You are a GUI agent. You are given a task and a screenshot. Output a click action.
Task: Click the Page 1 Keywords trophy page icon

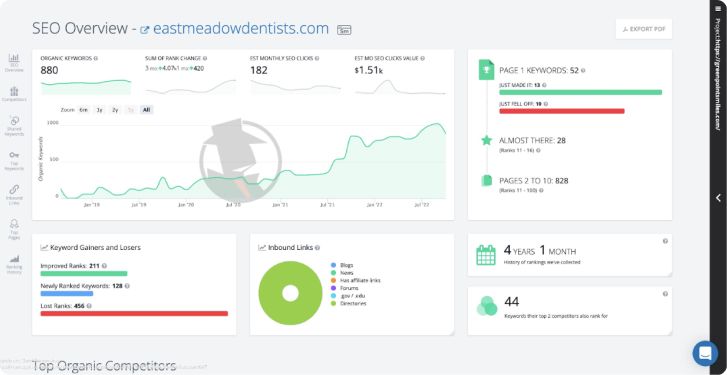pyautogui.click(x=486, y=70)
